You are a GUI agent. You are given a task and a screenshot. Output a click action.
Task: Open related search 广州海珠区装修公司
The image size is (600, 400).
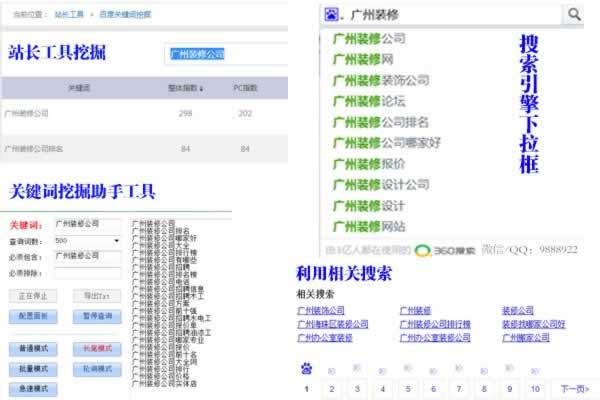pos(333,324)
